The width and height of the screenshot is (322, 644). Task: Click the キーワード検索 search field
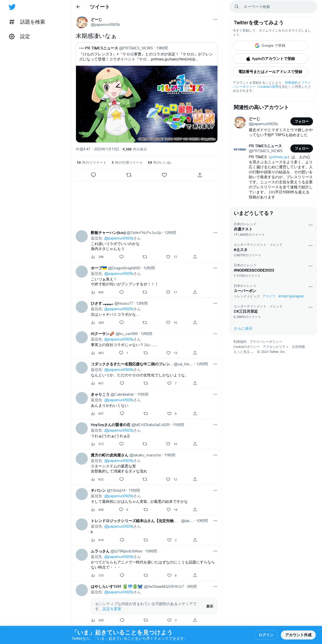(x=273, y=7)
